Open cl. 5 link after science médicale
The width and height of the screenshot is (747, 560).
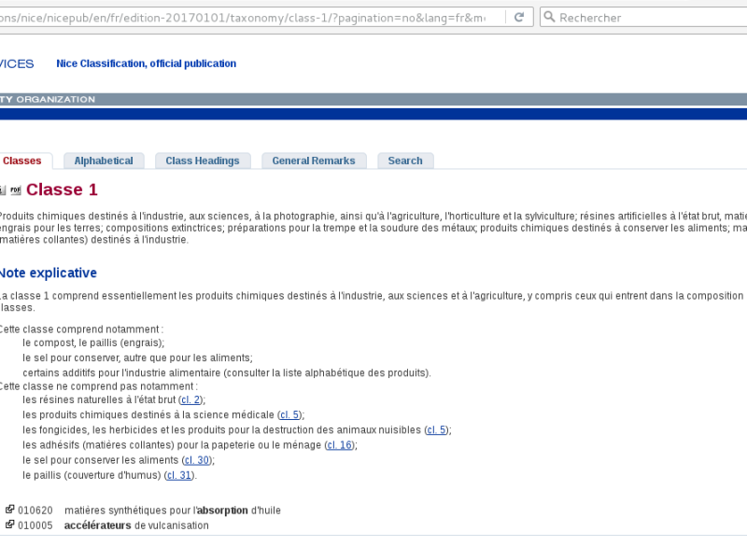coord(289,415)
